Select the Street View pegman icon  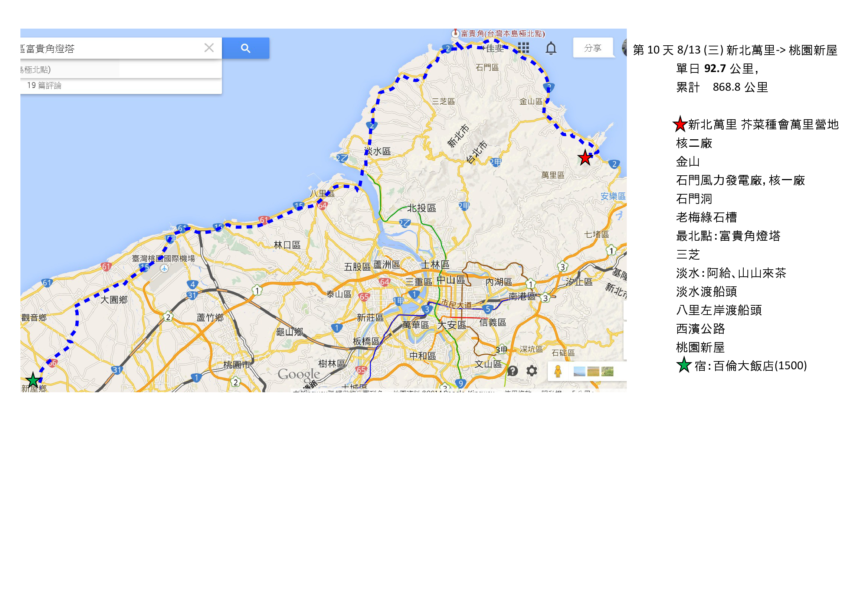pos(558,371)
